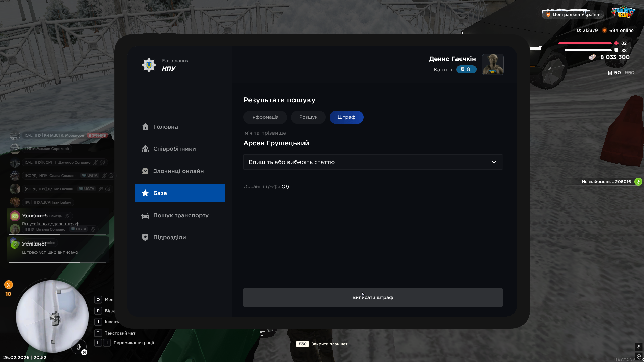Click the НПУ police badge logo

(149, 65)
